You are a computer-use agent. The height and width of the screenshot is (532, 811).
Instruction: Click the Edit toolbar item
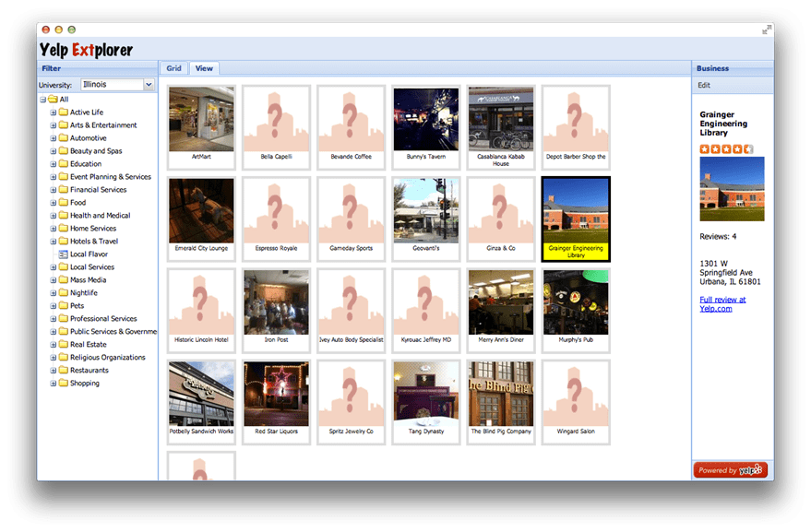tap(704, 86)
